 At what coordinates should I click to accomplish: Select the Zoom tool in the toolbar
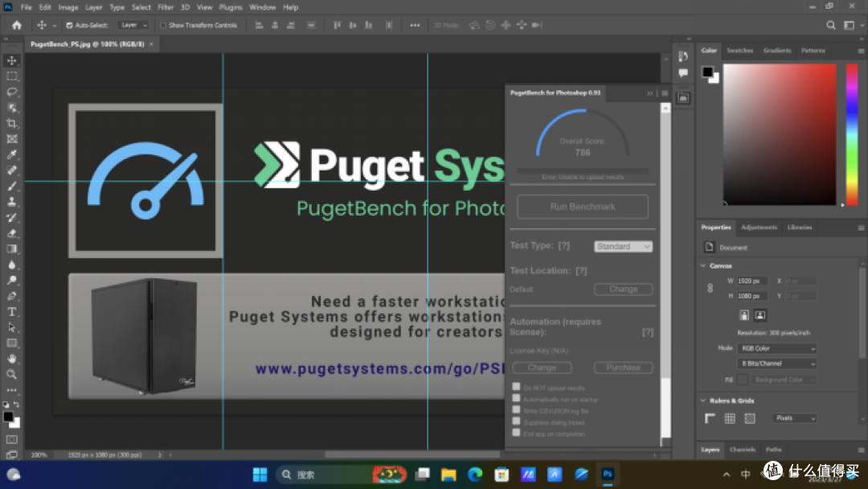click(x=11, y=374)
